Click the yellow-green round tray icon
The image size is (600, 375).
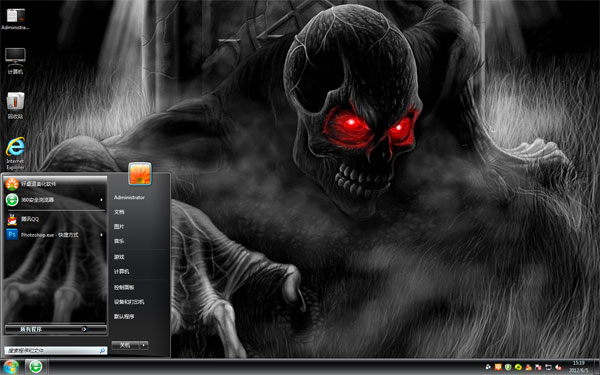(518, 367)
